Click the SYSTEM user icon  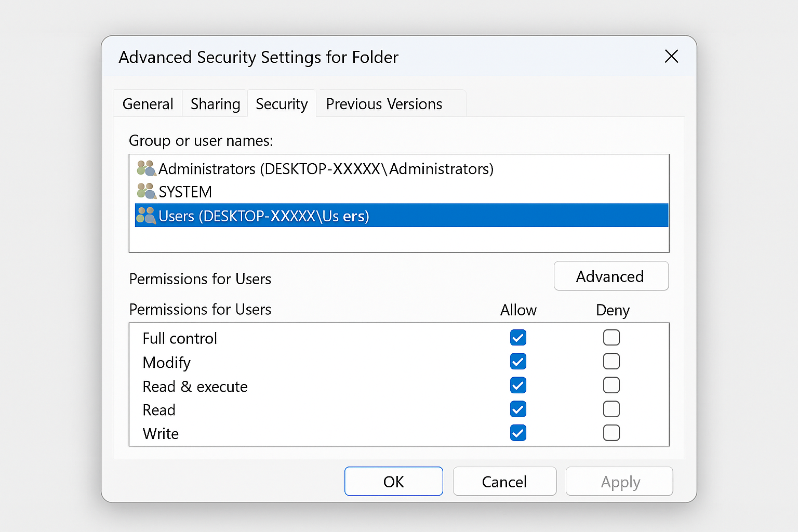(x=147, y=191)
